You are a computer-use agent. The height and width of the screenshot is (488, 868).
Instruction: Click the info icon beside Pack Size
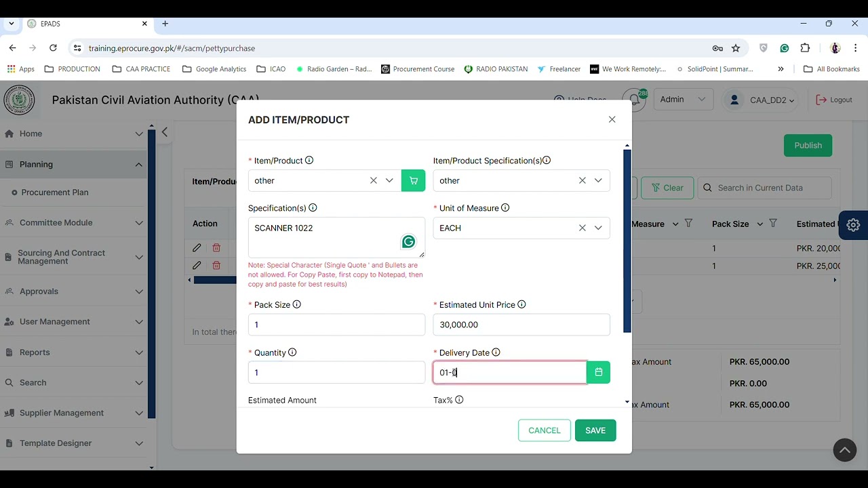[296, 305]
